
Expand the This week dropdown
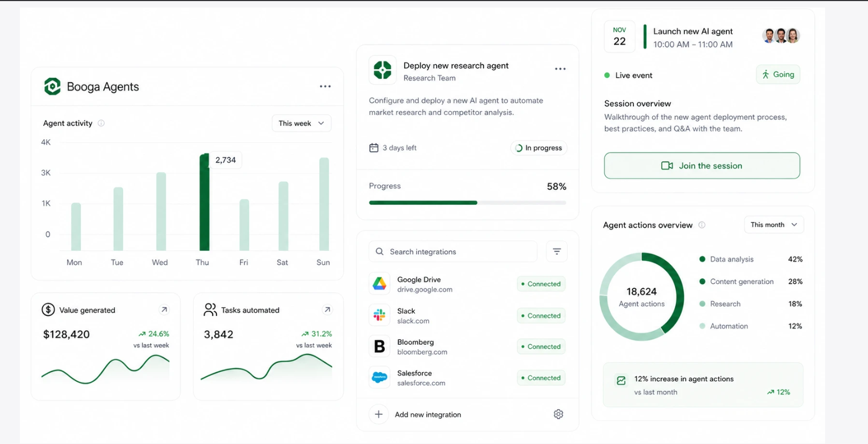[x=301, y=123]
